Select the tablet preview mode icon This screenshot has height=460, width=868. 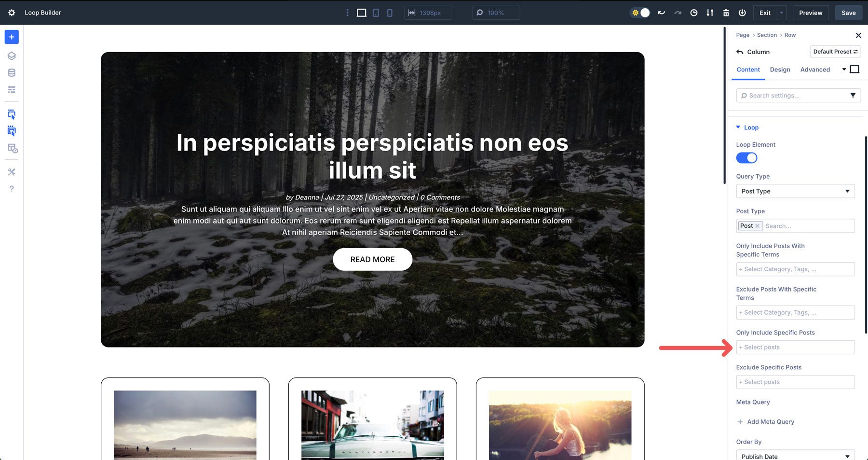[375, 13]
